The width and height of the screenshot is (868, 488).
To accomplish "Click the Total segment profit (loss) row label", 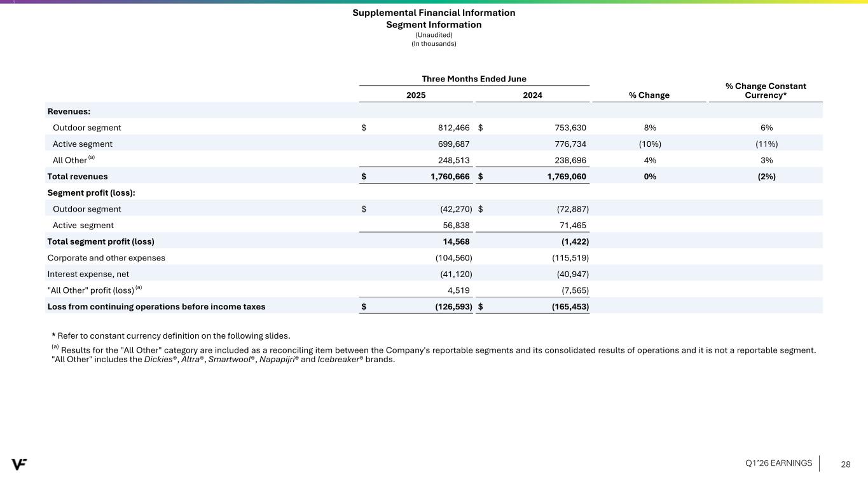I will (100, 241).
